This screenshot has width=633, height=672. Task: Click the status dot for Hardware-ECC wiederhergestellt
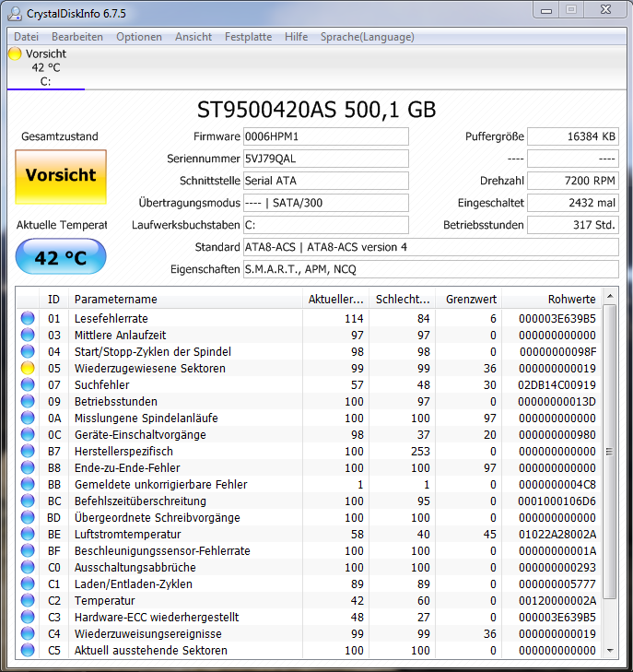pos(28,617)
